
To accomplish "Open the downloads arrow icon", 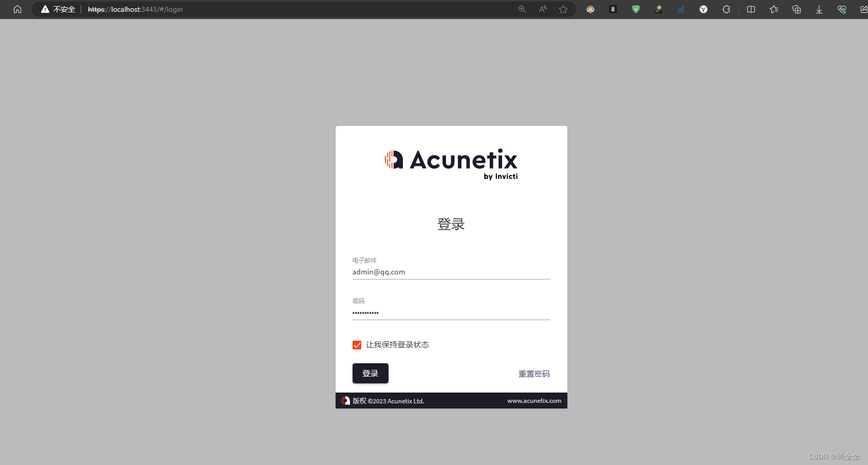I will point(819,9).
